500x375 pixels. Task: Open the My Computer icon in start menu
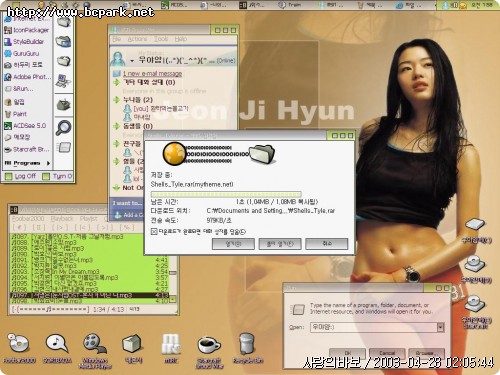63,81
